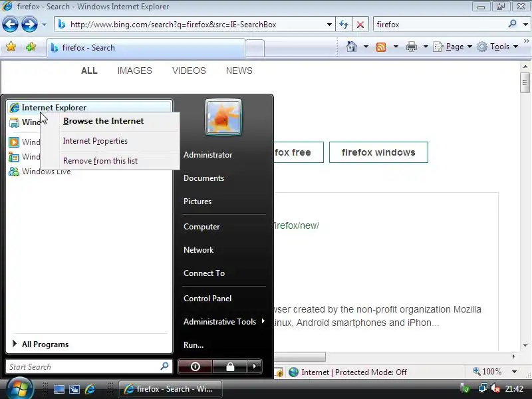Open Favorites Center star icon
Viewport: 532px width, 399px height.
click(x=11, y=47)
